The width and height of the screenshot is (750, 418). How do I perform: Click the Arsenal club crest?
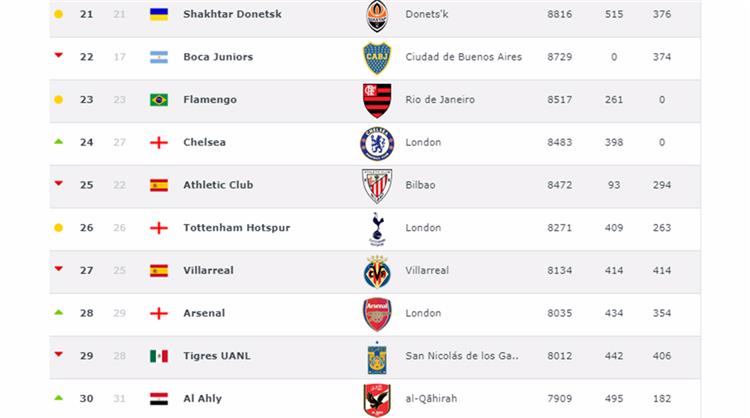tap(377, 314)
